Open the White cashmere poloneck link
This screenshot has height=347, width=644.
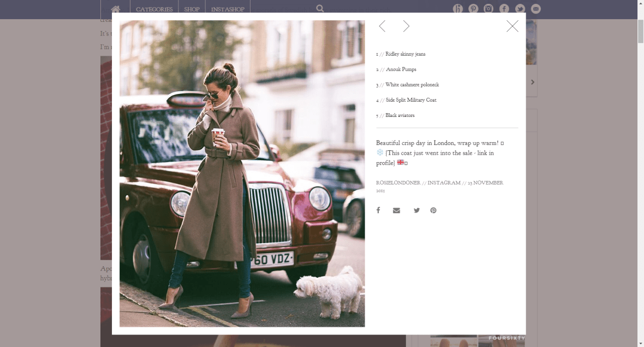click(412, 85)
